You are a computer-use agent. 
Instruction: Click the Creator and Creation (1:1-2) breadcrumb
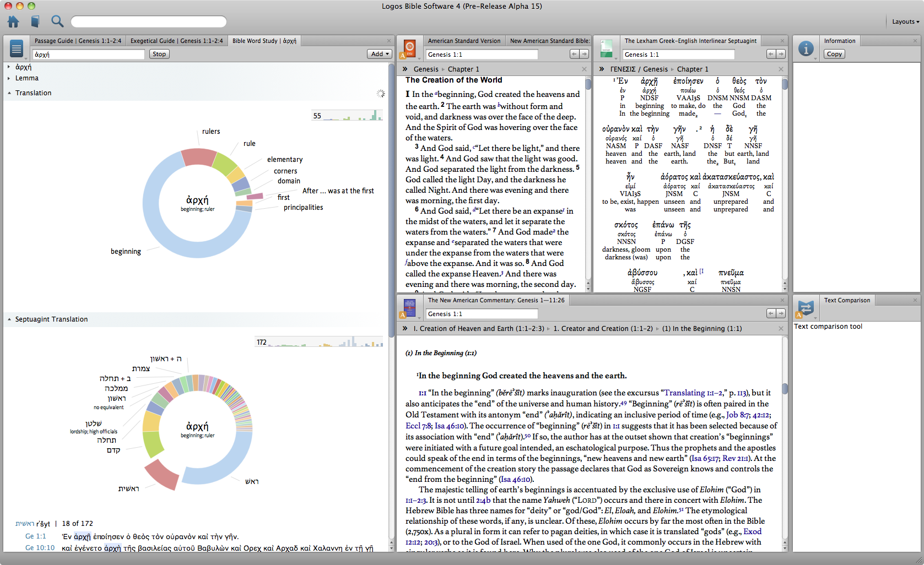(603, 328)
